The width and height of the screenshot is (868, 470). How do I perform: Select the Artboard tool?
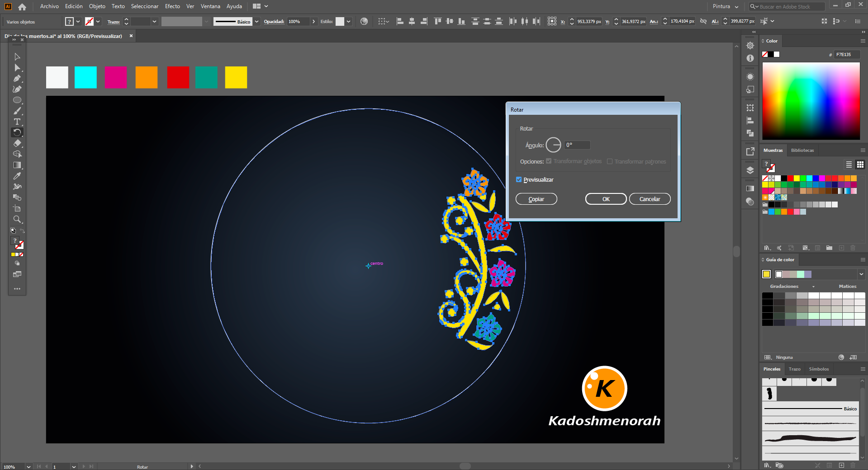(17, 208)
